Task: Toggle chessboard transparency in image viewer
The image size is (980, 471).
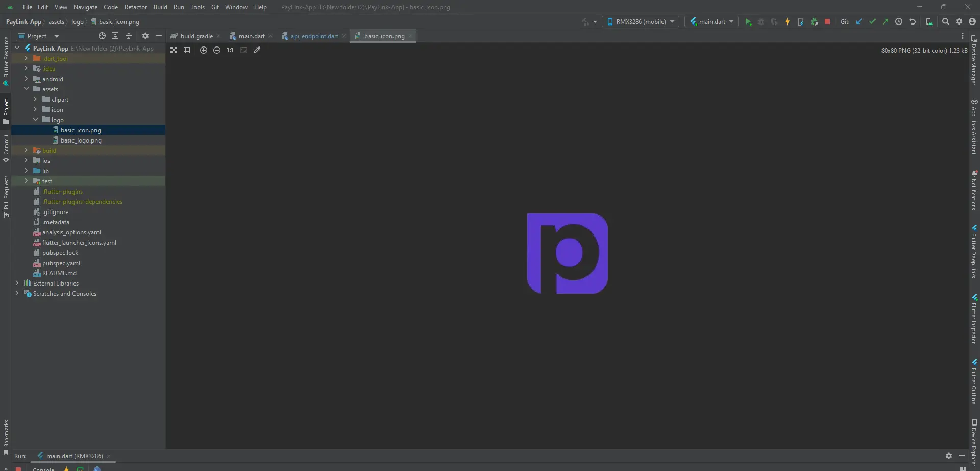Action: coord(174,50)
